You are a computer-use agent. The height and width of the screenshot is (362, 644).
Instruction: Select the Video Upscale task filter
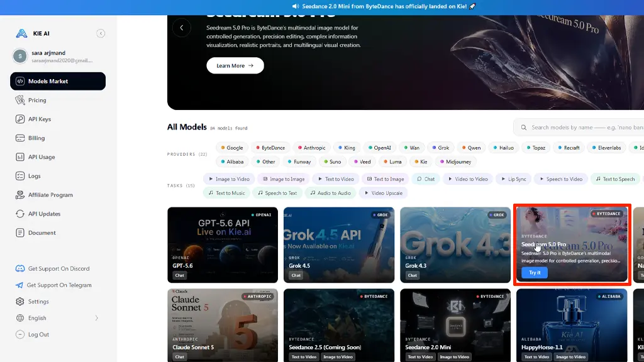coord(384,193)
